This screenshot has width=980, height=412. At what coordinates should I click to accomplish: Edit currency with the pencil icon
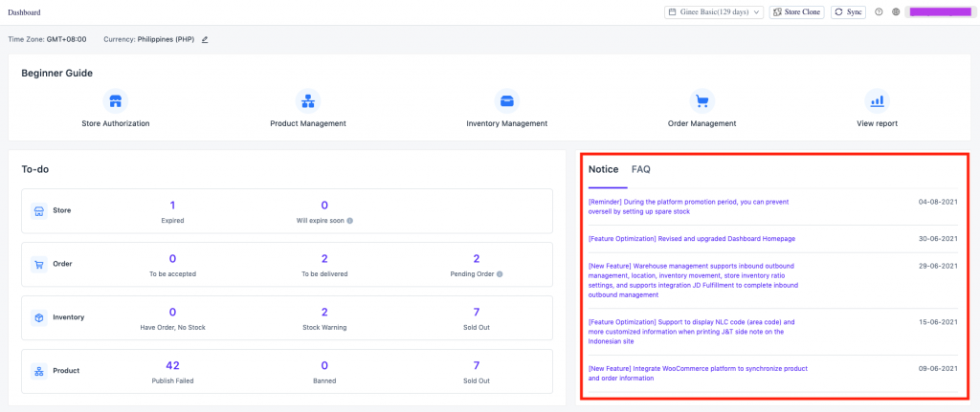point(205,39)
